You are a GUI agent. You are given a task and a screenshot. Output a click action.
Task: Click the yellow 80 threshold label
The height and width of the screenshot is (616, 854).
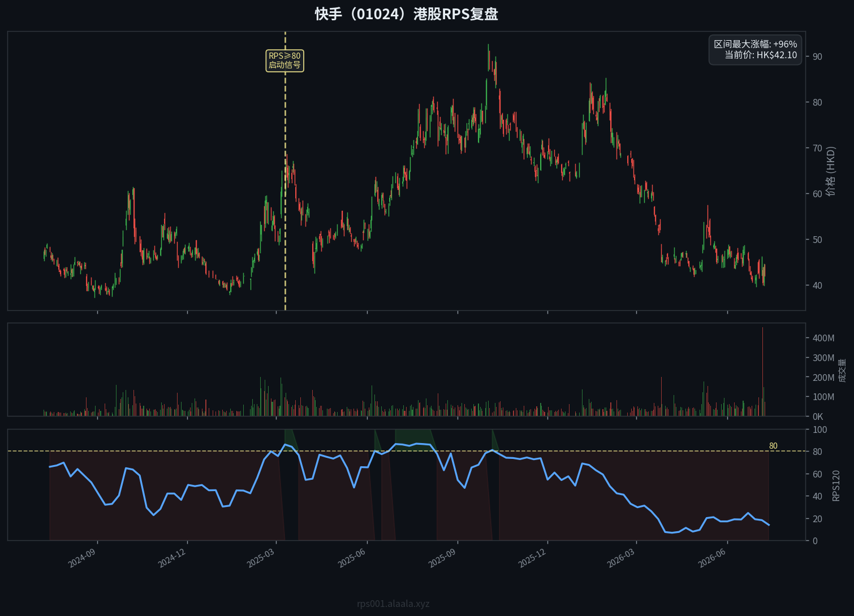773,446
